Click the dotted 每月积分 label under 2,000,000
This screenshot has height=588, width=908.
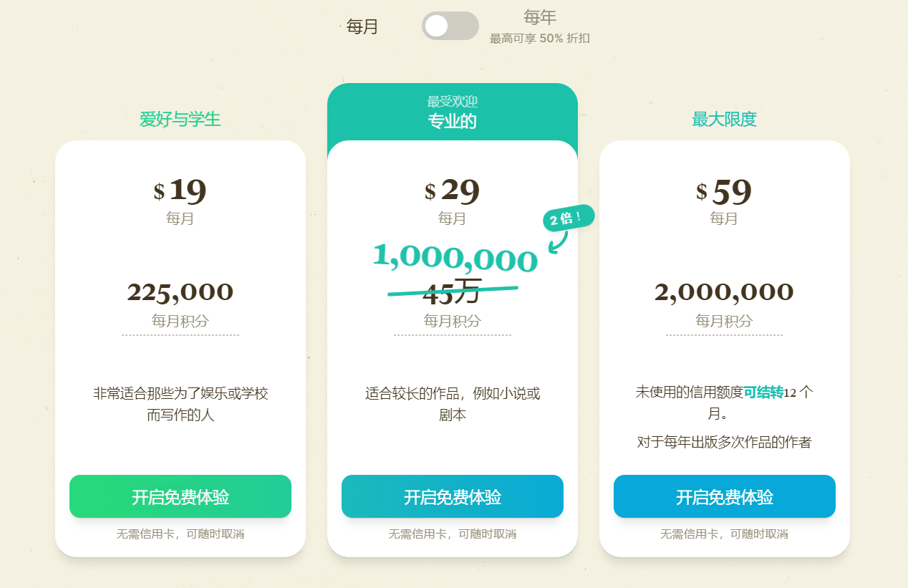pos(724,321)
